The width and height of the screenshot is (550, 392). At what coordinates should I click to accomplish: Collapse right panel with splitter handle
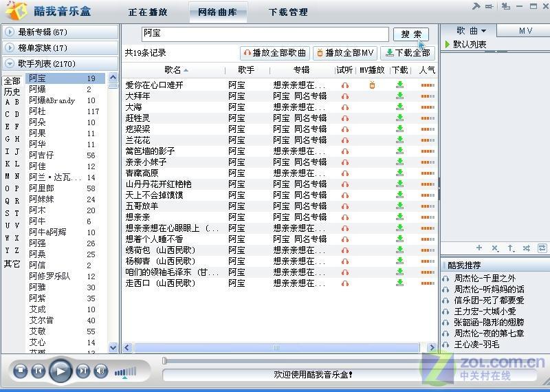tap(439, 188)
